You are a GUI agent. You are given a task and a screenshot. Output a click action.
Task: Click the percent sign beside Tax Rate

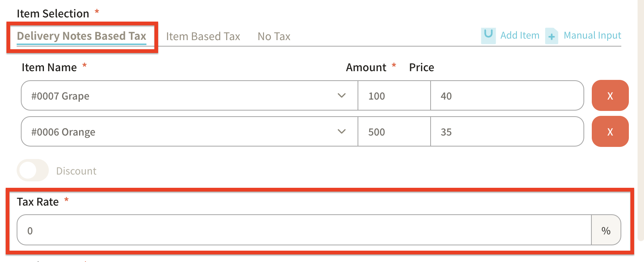tap(606, 230)
